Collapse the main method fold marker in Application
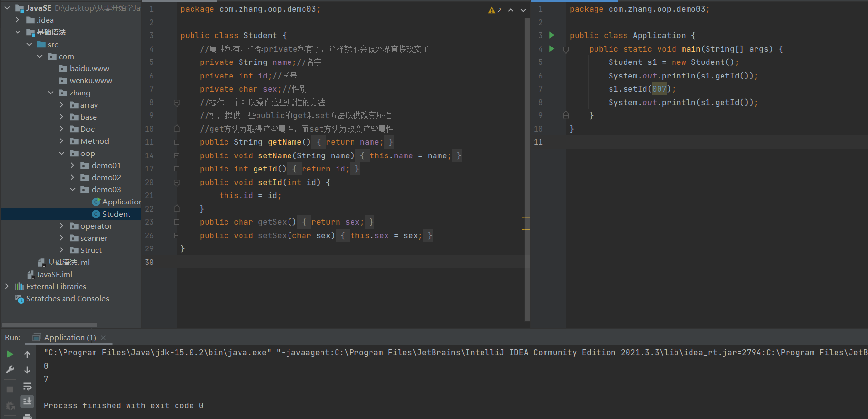The image size is (868, 419). [x=566, y=49]
